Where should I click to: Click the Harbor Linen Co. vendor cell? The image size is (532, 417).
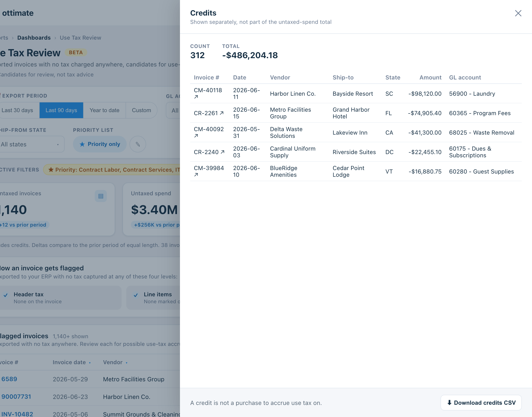pyautogui.click(x=293, y=94)
